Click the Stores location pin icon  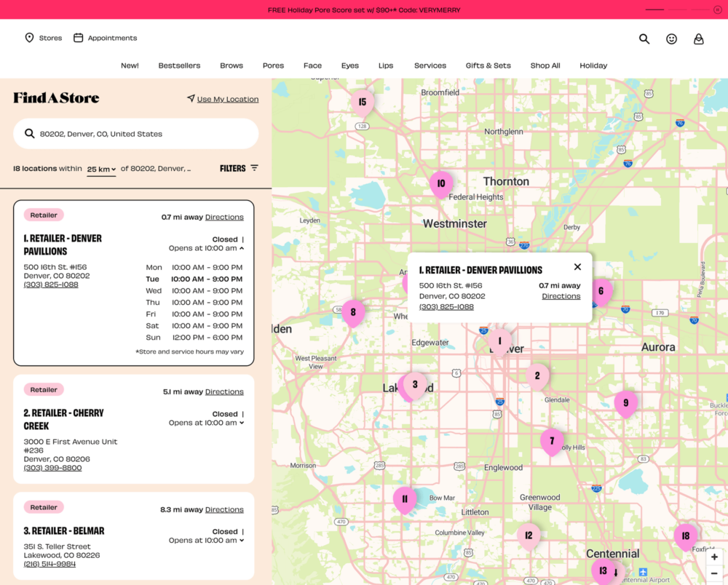(29, 38)
